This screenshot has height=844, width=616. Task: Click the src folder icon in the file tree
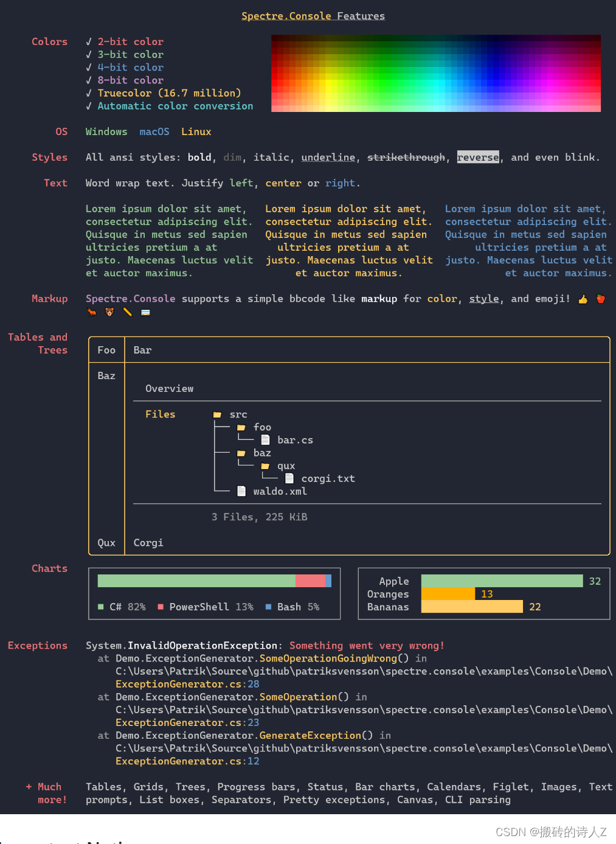click(x=216, y=414)
